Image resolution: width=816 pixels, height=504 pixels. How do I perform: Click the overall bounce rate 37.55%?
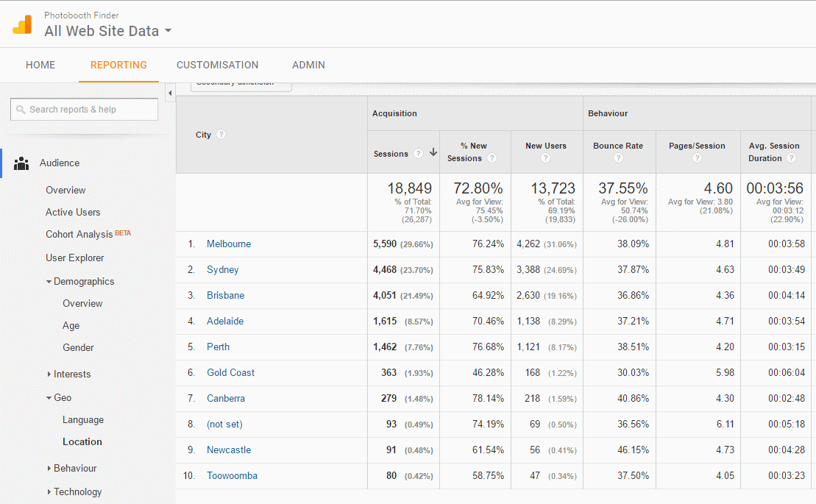tap(623, 188)
